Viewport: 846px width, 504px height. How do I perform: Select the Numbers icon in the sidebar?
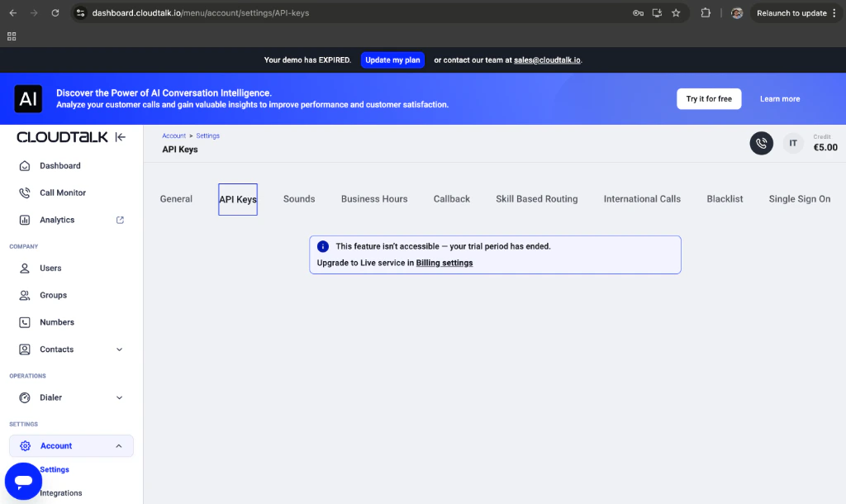(23, 322)
